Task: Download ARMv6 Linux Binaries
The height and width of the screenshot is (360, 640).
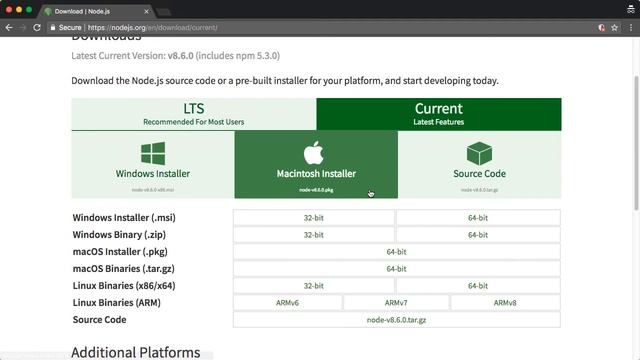Action: click(x=287, y=303)
